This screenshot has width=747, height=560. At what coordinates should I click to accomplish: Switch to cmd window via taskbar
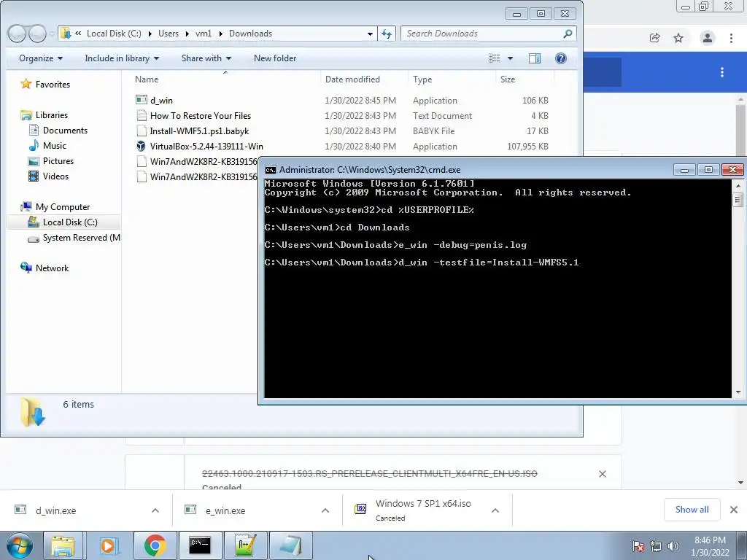coord(200,545)
